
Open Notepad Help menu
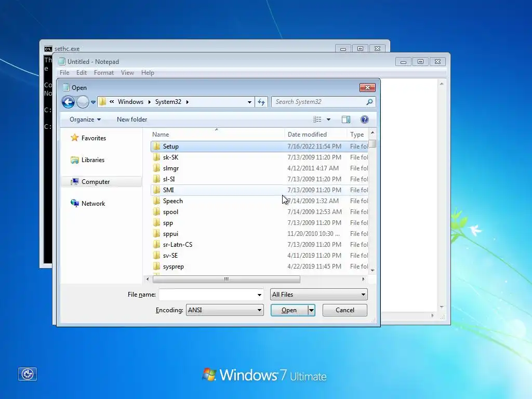click(148, 73)
